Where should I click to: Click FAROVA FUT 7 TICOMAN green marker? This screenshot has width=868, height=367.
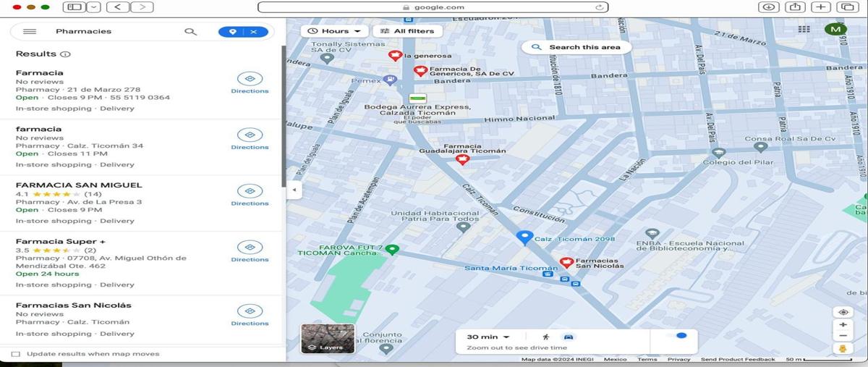coord(392,250)
